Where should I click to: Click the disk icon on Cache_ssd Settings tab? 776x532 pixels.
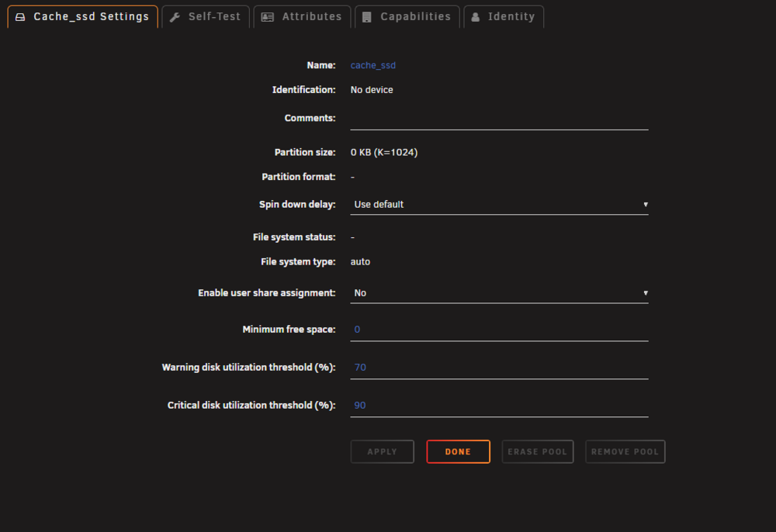click(20, 17)
